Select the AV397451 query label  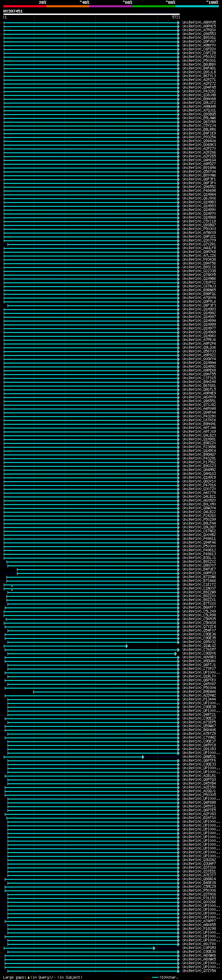point(13,11)
